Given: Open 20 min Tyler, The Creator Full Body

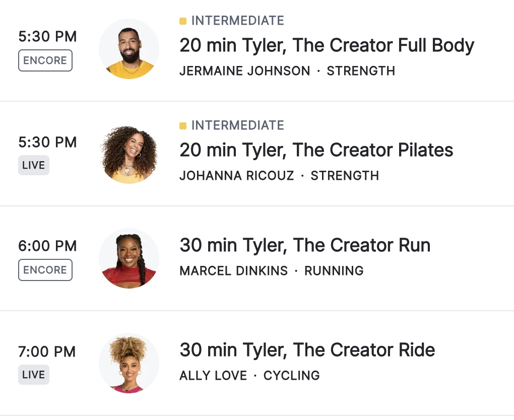Looking at the screenshot, I should [x=327, y=46].
